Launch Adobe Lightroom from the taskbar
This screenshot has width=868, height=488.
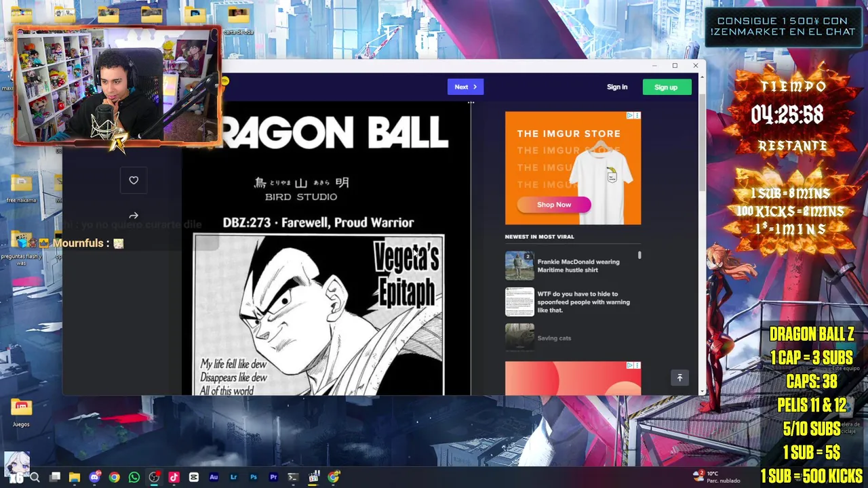coord(233,477)
